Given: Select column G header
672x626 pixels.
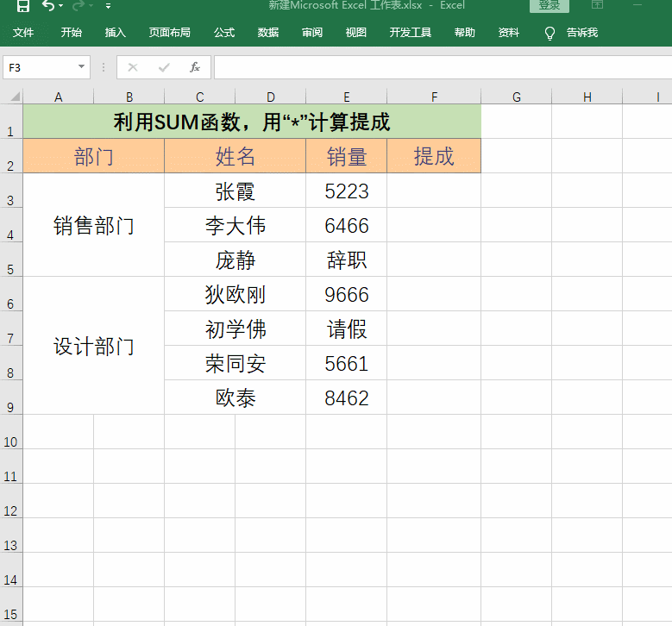Looking at the screenshot, I should (x=517, y=97).
